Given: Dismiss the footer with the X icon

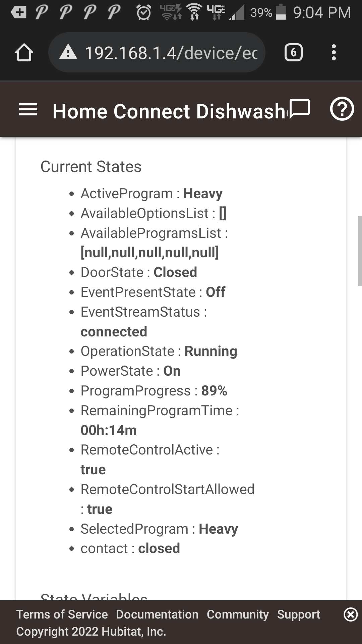Looking at the screenshot, I should pos(351,614).
